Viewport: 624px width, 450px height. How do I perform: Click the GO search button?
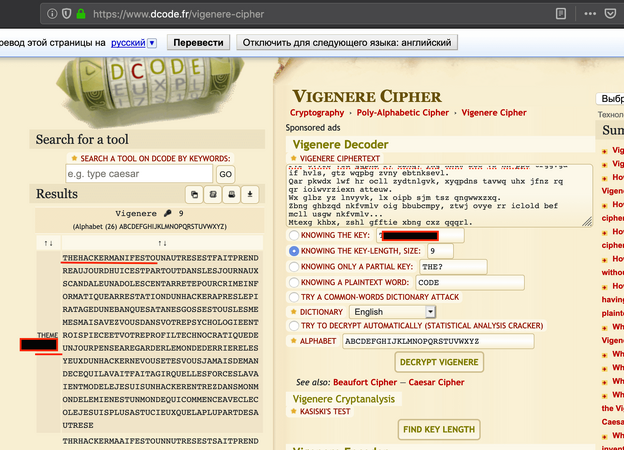tap(226, 174)
